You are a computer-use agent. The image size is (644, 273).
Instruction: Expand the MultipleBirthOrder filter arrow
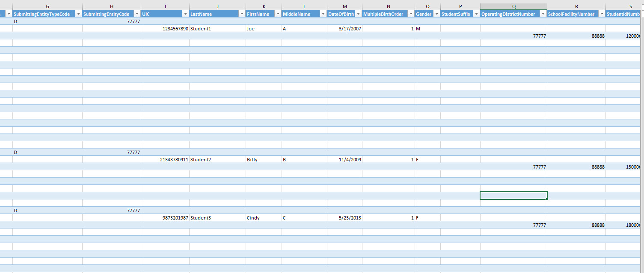point(411,14)
